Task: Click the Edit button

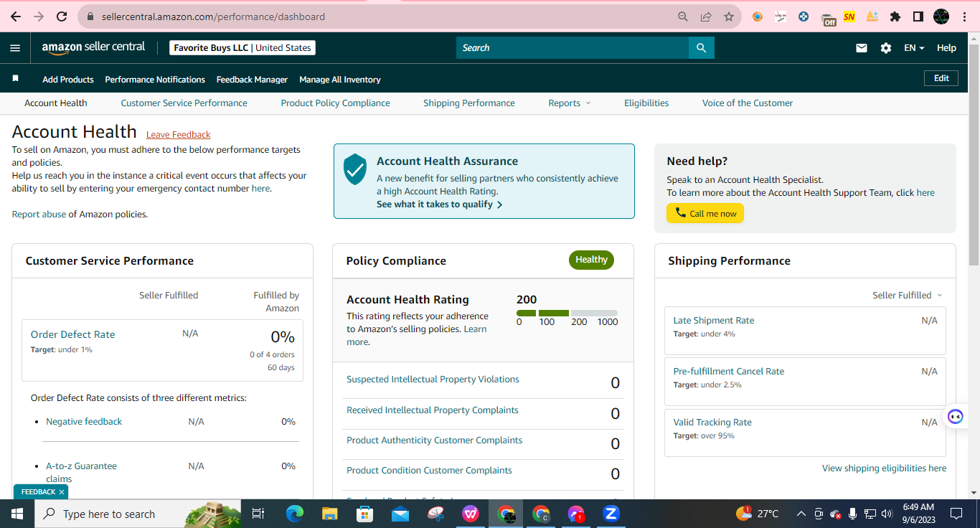Action: tap(941, 78)
